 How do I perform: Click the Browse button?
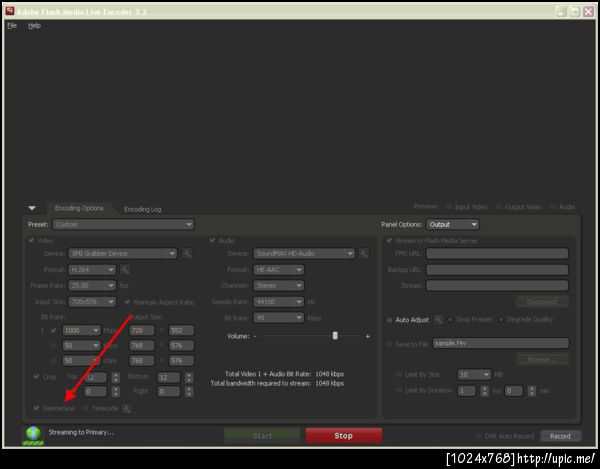pyautogui.click(x=543, y=359)
